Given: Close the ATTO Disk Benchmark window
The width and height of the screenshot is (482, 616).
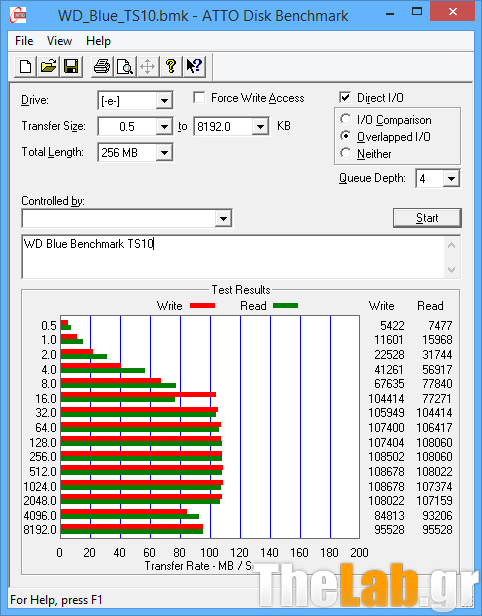Looking at the screenshot, I should coord(453,11).
